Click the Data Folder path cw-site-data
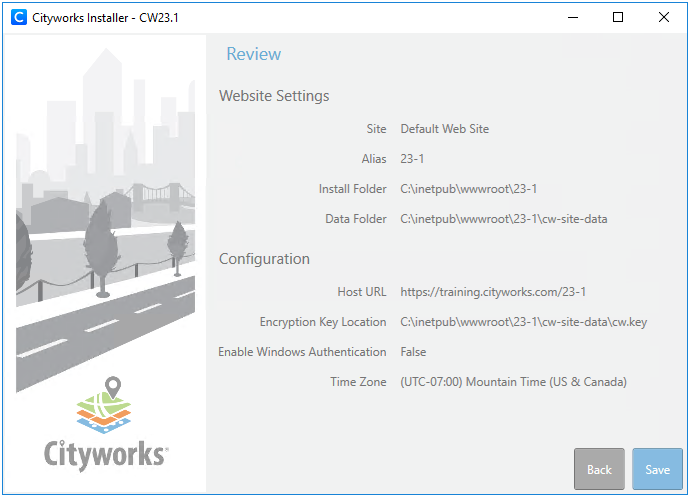690x497 pixels. (x=503, y=219)
